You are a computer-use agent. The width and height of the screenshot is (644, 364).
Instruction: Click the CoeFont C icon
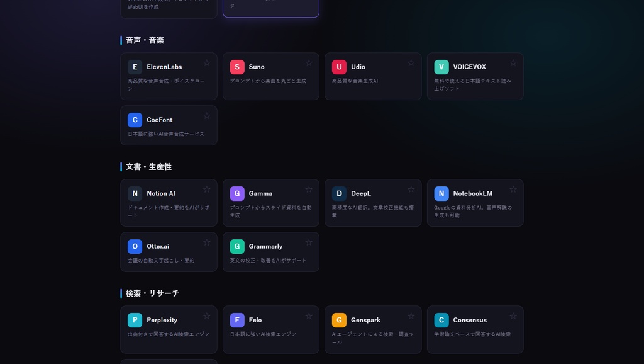[135, 120]
